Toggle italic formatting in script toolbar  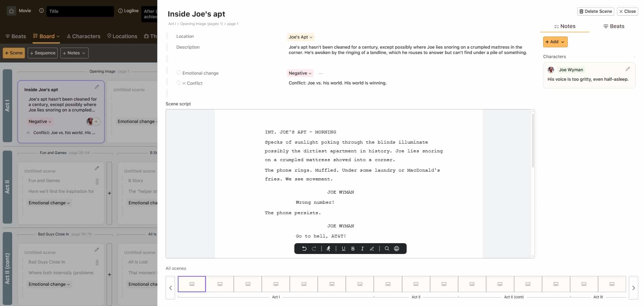click(362, 249)
